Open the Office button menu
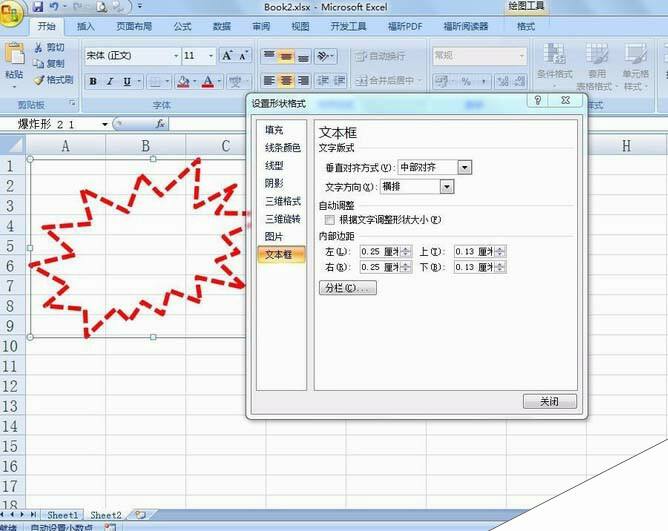 [10, 13]
